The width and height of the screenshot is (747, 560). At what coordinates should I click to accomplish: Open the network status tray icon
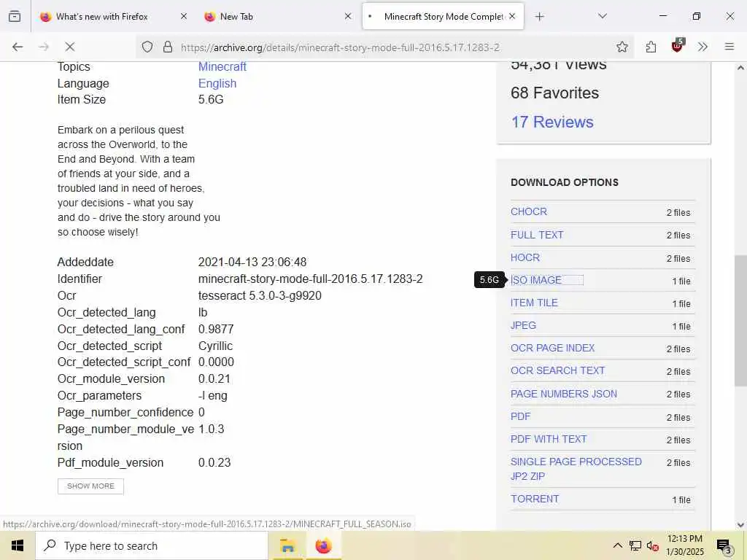pyautogui.click(x=635, y=545)
